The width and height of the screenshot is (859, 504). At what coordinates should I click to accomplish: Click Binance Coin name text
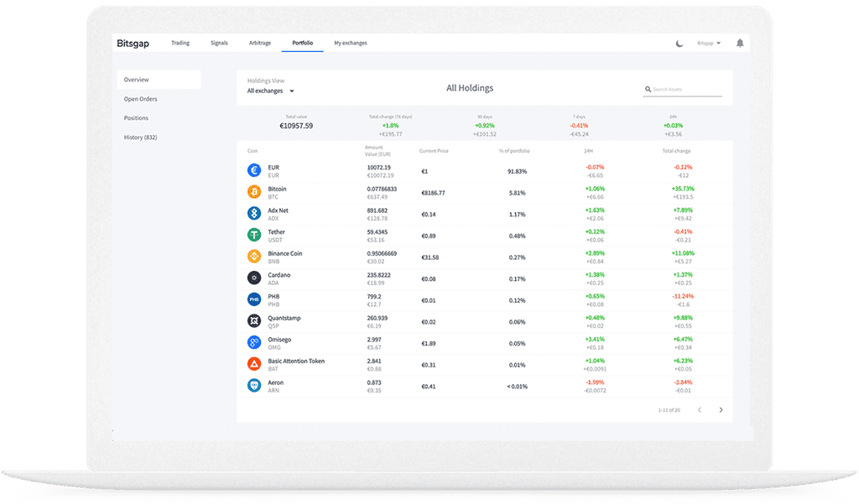click(x=285, y=253)
